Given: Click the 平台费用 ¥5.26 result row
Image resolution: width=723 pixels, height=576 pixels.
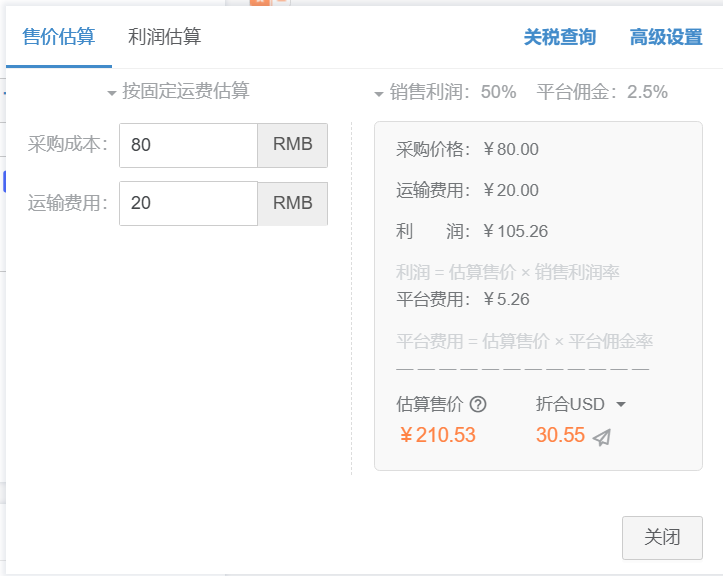Looking at the screenshot, I should [x=462, y=298].
